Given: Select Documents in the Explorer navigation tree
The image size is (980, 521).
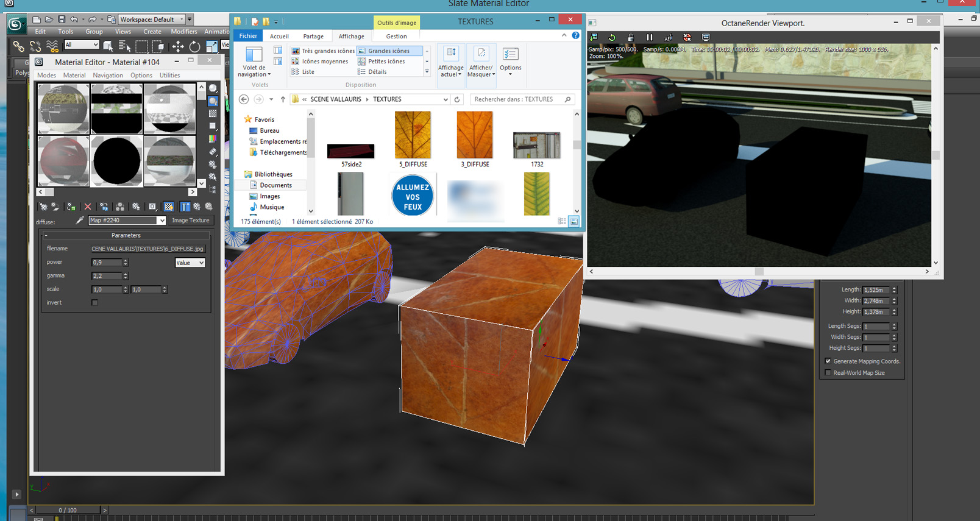Looking at the screenshot, I should coord(275,185).
